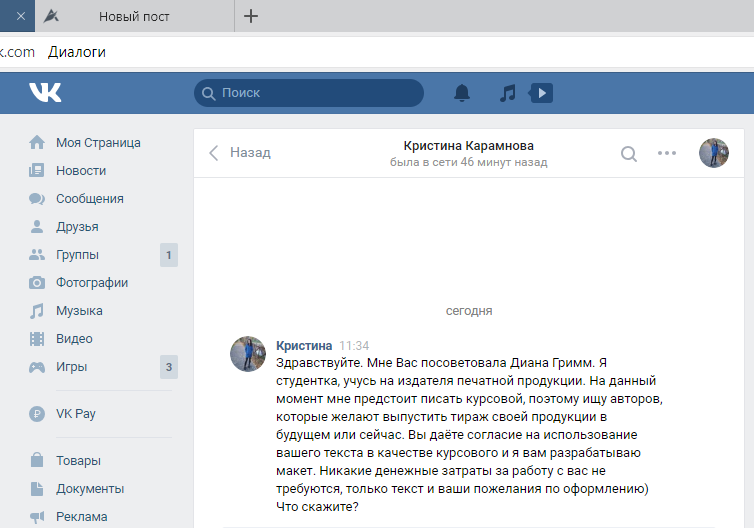The width and height of the screenshot is (754, 528).
Task: Click the VK Pay icon
Action: [x=37, y=414]
